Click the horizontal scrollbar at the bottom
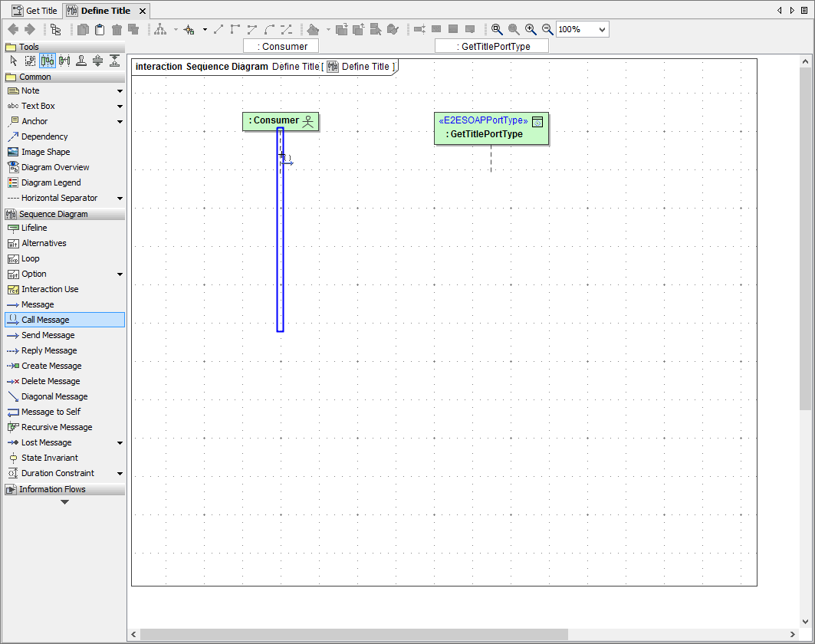Viewport: 815px width, 644px height. pyautogui.click(x=353, y=634)
